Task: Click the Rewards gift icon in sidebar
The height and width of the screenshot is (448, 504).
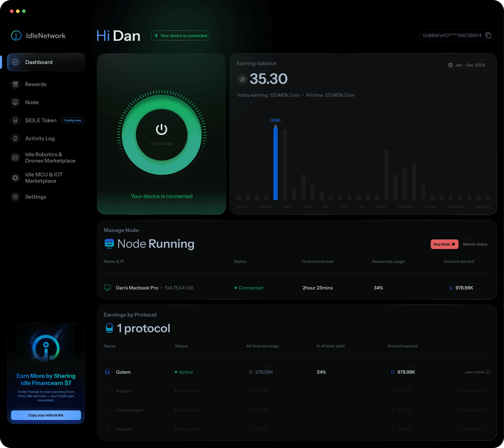Action: (15, 84)
